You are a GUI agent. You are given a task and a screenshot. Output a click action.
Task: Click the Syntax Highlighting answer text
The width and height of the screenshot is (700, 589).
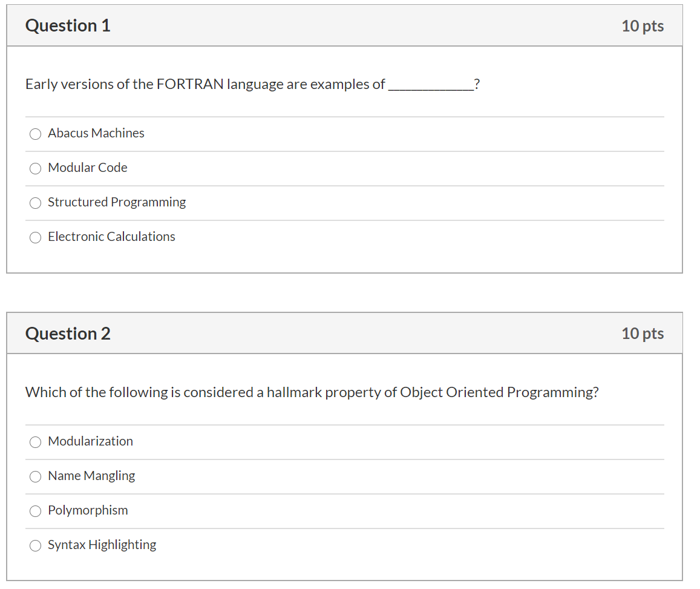[102, 545]
